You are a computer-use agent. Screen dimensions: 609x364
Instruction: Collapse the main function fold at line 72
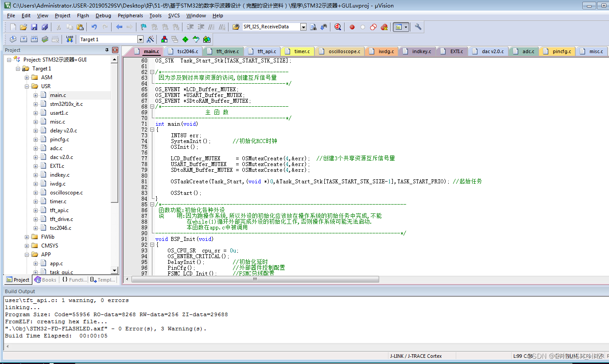coord(152,130)
